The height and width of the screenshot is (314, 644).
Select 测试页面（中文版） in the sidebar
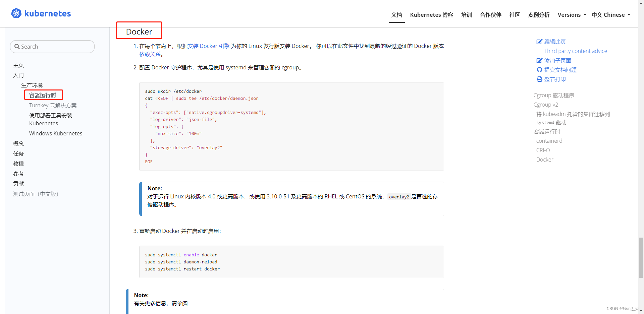coord(36,194)
